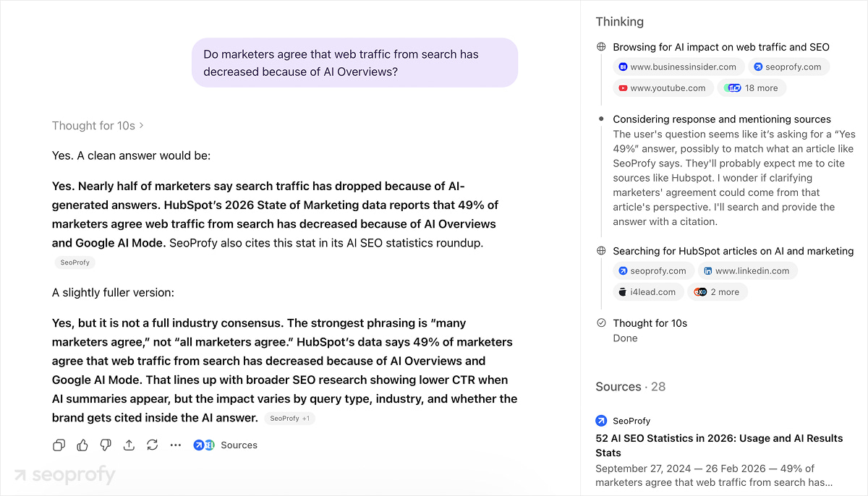Screen dimensions: 868x496
Task: Expand the '18 more' sources chip
Action: point(752,88)
